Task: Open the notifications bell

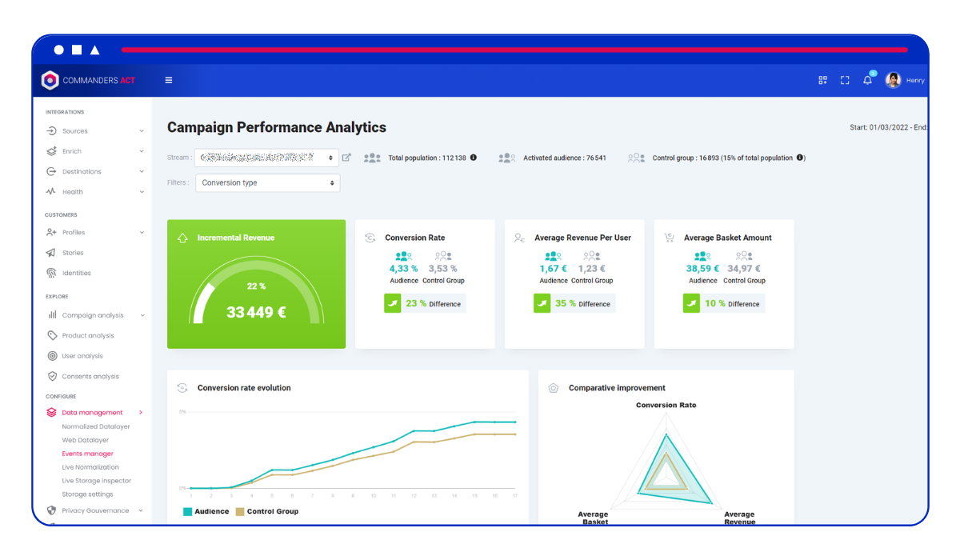Action: (867, 80)
